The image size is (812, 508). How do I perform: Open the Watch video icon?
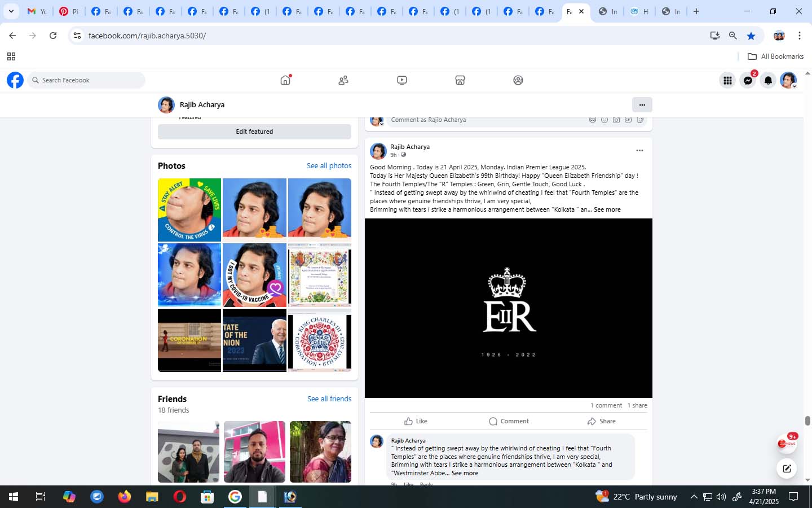402,80
